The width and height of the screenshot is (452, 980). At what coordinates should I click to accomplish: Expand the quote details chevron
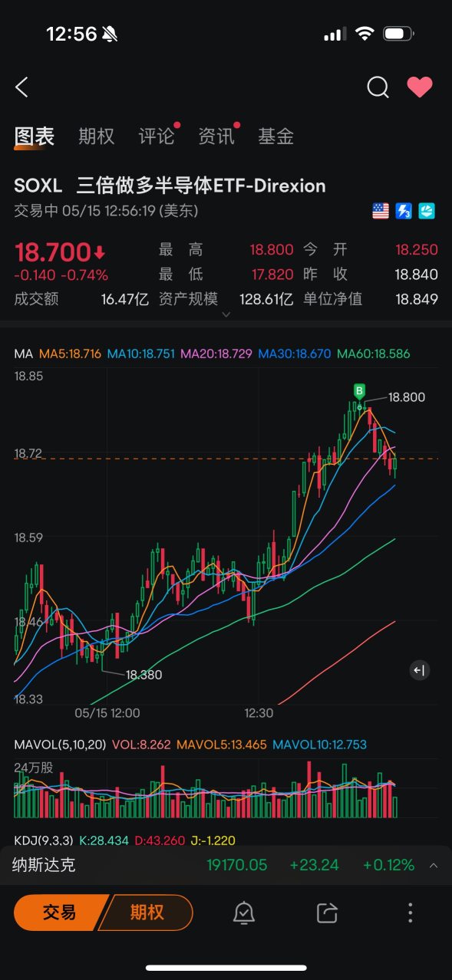pyautogui.click(x=226, y=314)
